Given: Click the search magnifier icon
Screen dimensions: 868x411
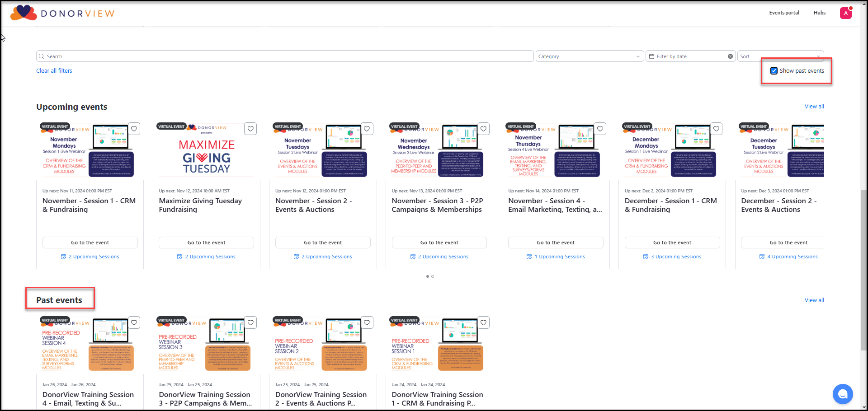Looking at the screenshot, I should tap(42, 56).
